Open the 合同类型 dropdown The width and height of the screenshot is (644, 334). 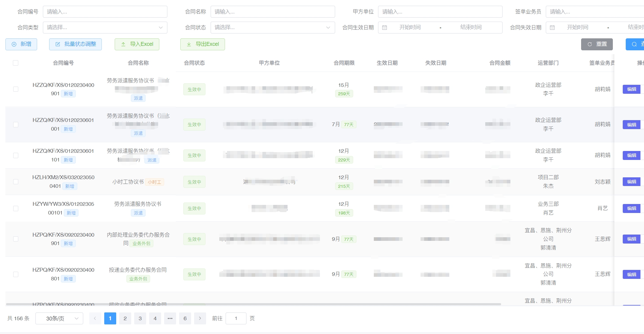pos(105,28)
